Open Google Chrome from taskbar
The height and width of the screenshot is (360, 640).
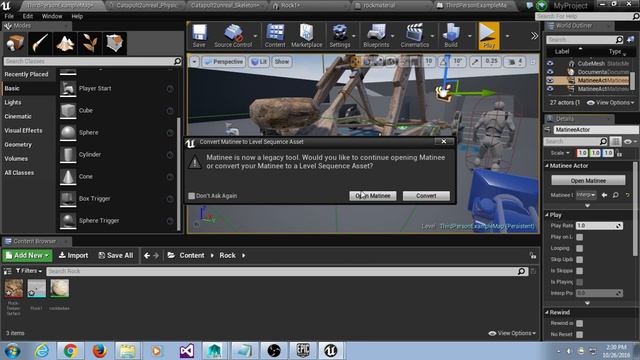coord(71,351)
